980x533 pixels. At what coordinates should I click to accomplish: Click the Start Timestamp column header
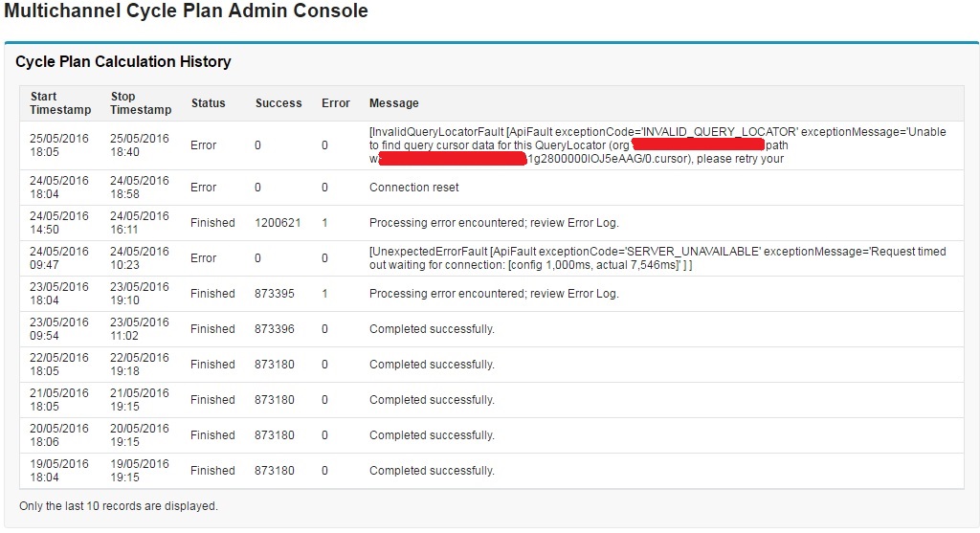coord(60,103)
